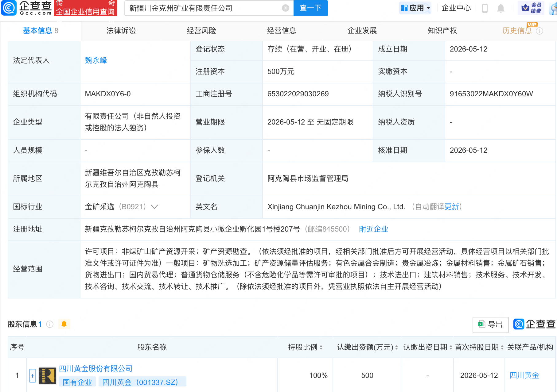557x392 pixels.
Task: Click 更新 link beside English name
Action: (452, 207)
